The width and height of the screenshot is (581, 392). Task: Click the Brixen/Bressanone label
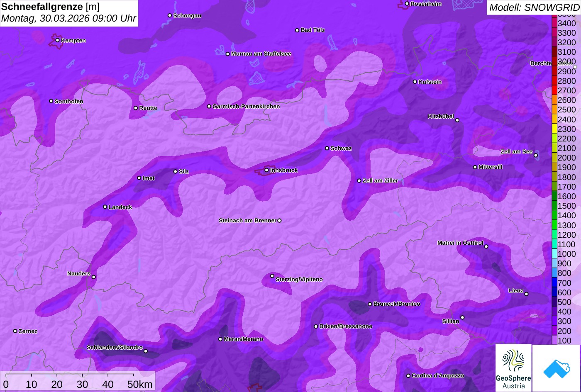click(346, 326)
